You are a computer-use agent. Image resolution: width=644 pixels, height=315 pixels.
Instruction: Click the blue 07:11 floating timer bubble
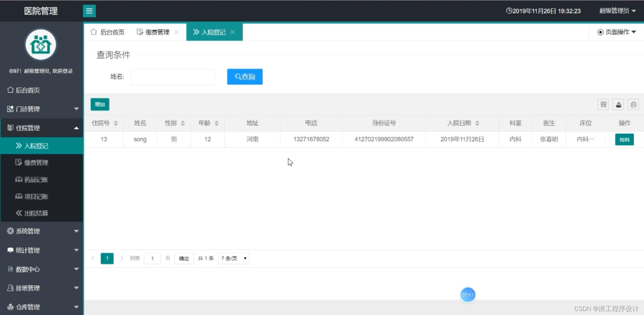click(468, 295)
